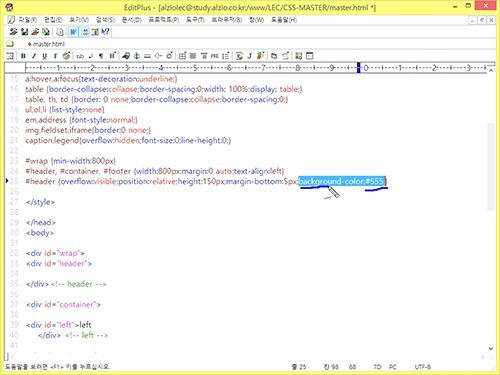Screen dimensions: 500x375
Task: Open the colored grid palette icon in HTML toolbar
Action: pyautogui.click(x=298, y=56)
